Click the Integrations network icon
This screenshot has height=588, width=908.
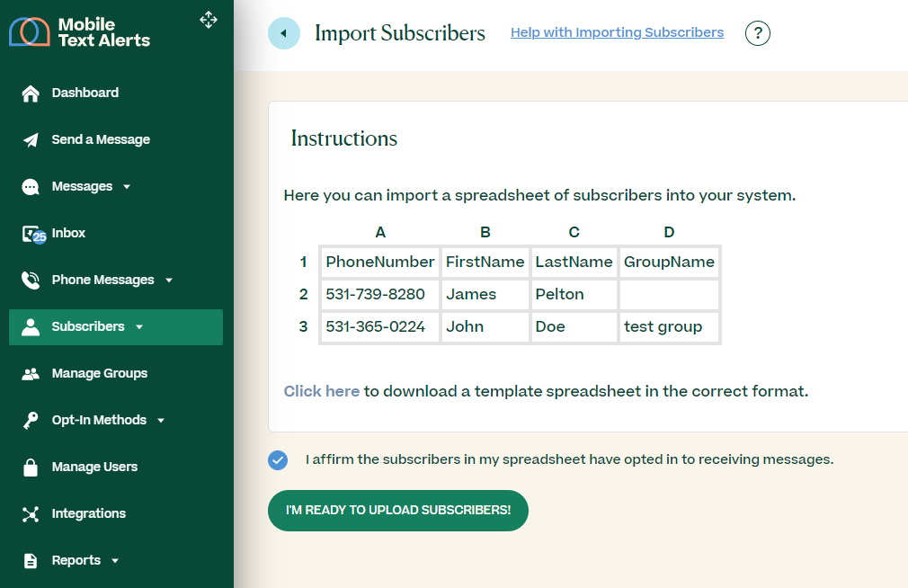pyautogui.click(x=31, y=514)
